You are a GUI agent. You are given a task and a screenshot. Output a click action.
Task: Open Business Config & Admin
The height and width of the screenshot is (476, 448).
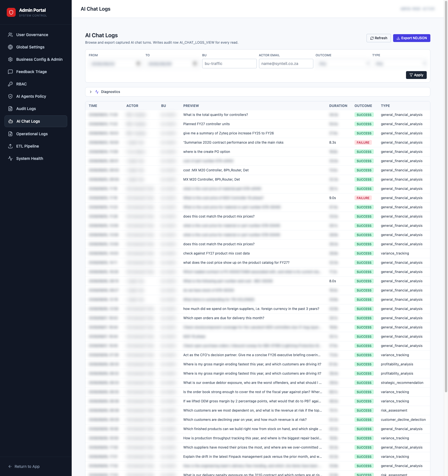point(36,59)
